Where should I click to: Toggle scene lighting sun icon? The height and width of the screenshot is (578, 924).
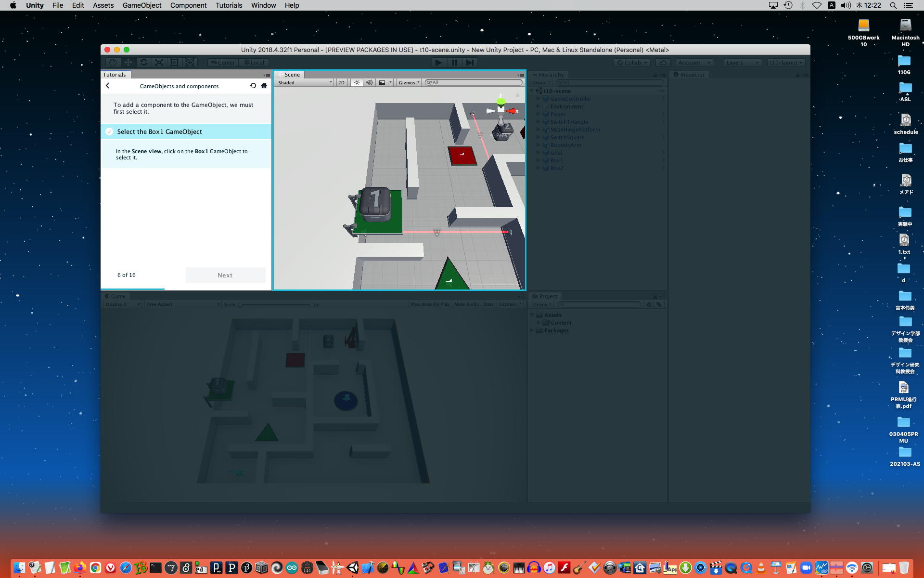pyautogui.click(x=357, y=82)
